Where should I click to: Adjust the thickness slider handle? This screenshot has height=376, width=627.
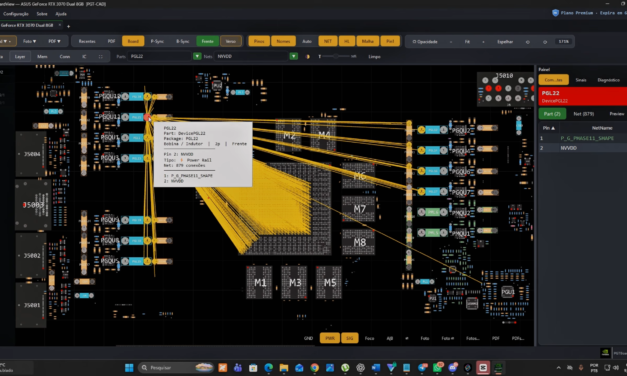point(335,56)
